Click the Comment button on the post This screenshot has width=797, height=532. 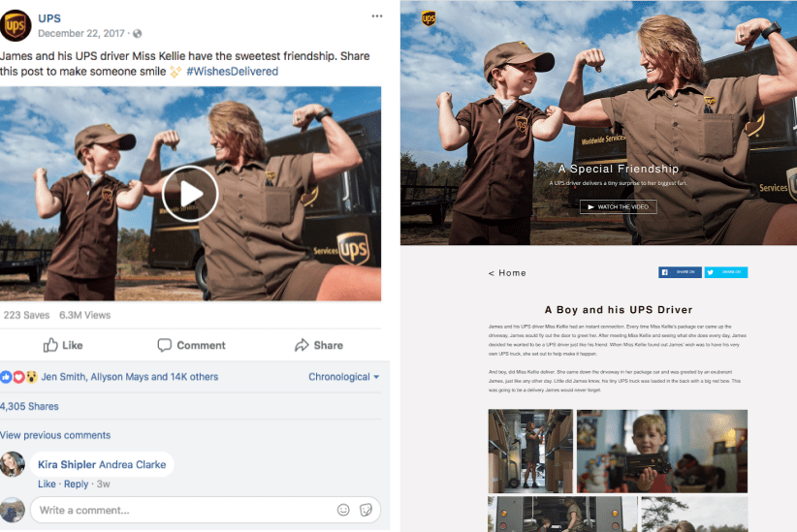(191, 346)
